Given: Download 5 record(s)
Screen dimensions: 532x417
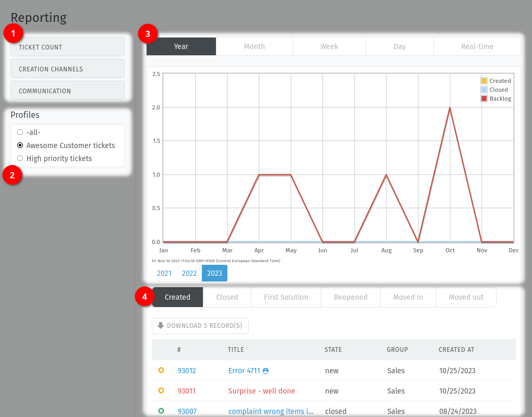Looking at the screenshot, I should click(200, 326).
